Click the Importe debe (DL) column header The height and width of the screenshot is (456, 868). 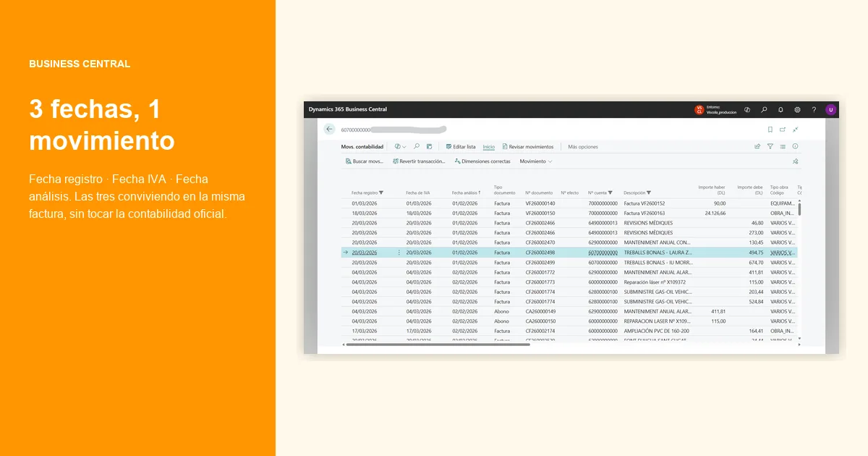click(x=750, y=190)
